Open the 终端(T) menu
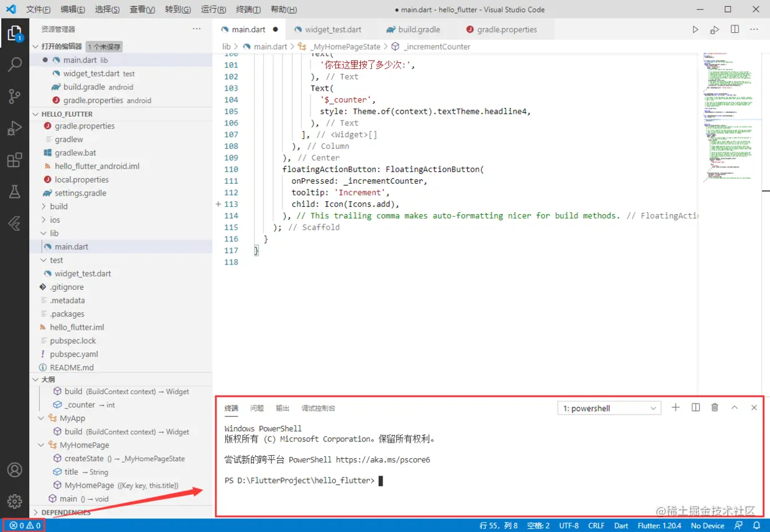The image size is (770, 532). point(248,10)
